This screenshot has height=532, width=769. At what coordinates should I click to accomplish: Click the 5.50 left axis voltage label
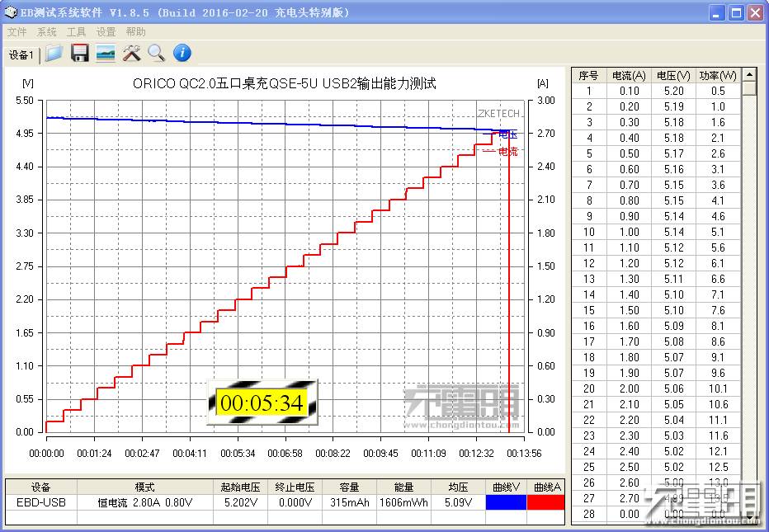[x=25, y=101]
